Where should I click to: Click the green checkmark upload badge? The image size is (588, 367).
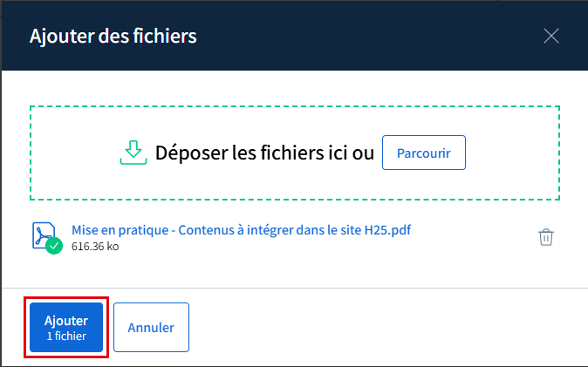tap(54, 246)
